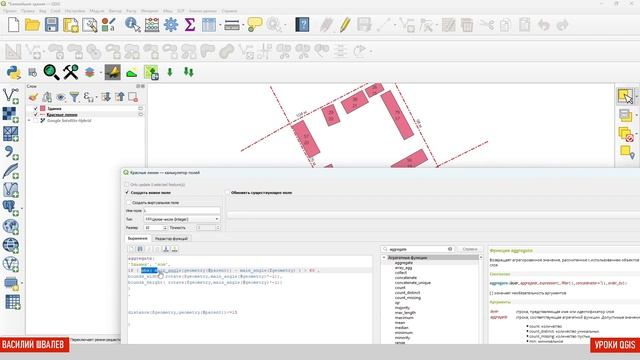Toggle Создать новое поле checkbox
Image resolution: width=640 pixels, height=360 pixels.
pyautogui.click(x=127, y=192)
